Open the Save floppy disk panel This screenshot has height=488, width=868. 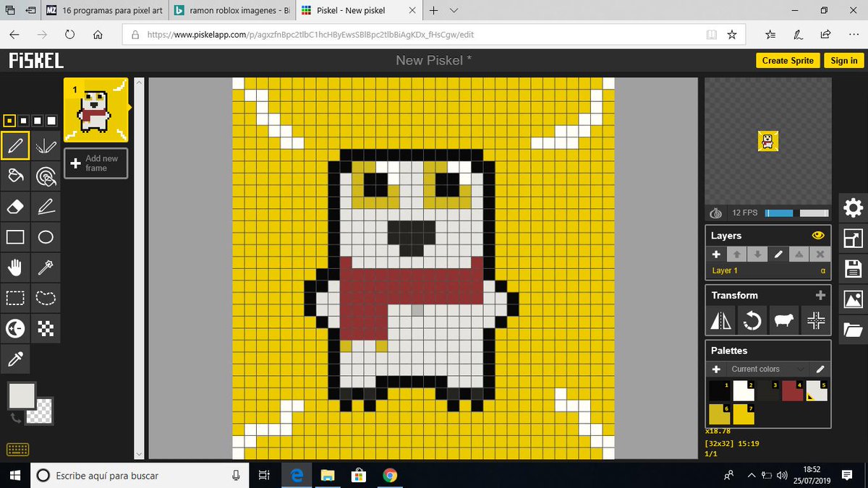point(854,269)
